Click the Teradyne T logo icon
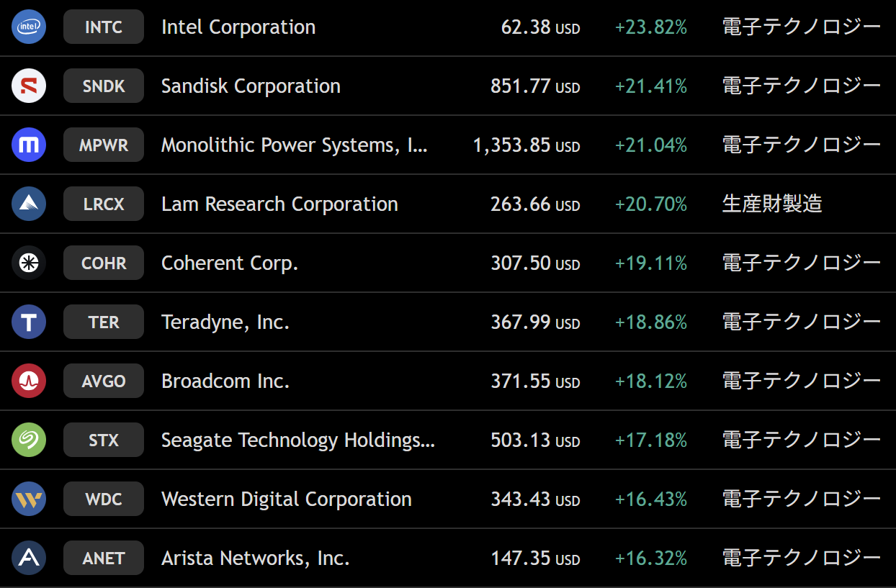The width and height of the screenshot is (896, 588). (x=29, y=322)
